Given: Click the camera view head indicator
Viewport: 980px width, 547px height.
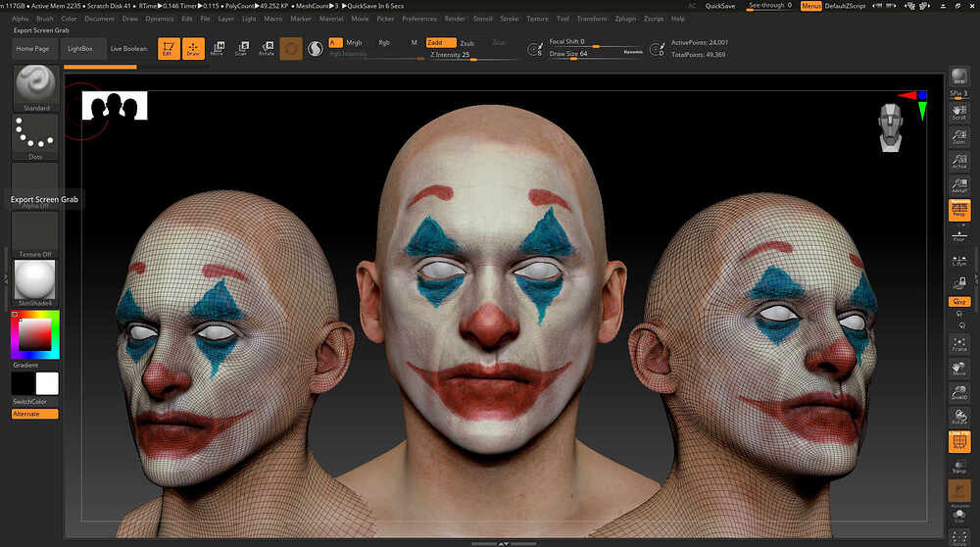Looking at the screenshot, I should (x=891, y=128).
